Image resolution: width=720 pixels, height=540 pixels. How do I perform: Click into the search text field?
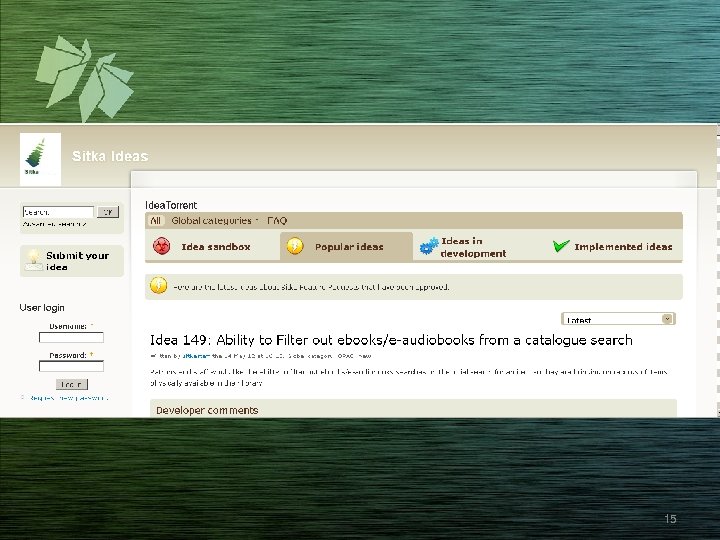58,212
